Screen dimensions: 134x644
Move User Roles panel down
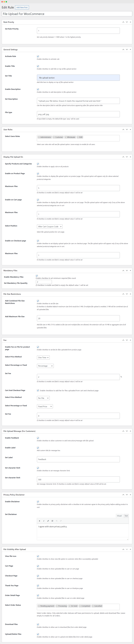(x=127, y=129)
